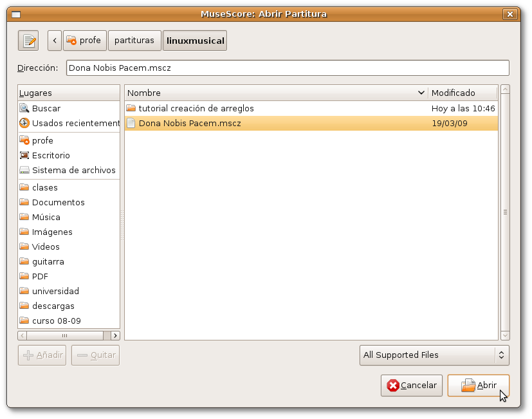Open the Imágenes bookmark folder

(69, 232)
